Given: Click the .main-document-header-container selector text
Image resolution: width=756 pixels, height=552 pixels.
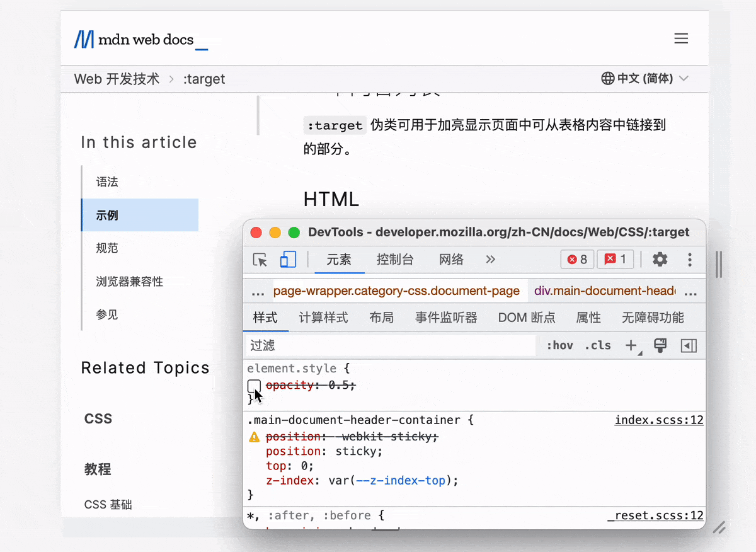Looking at the screenshot, I should point(353,420).
